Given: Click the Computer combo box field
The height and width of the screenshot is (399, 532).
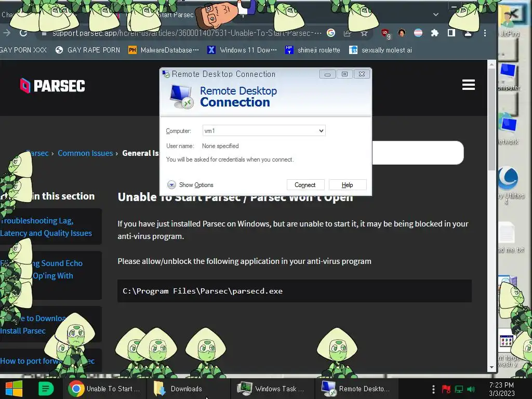Looking at the screenshot, I should tap(264, 130).
